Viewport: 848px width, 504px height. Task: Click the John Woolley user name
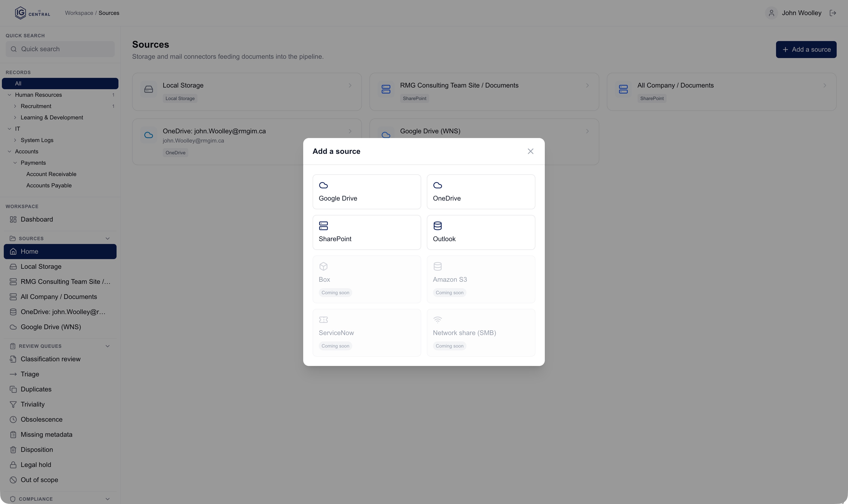802,13
